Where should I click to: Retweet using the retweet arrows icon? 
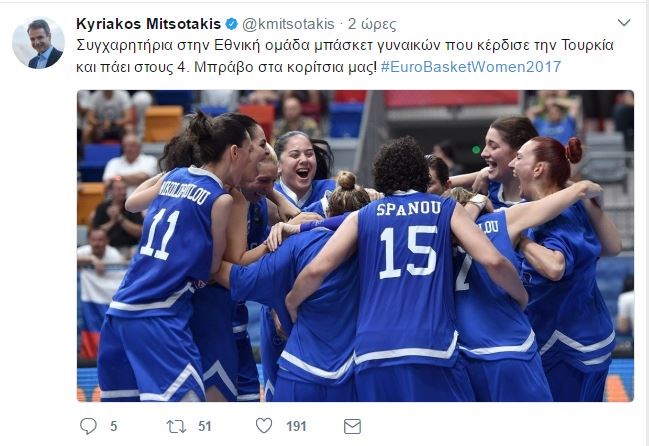pos(176,426)
